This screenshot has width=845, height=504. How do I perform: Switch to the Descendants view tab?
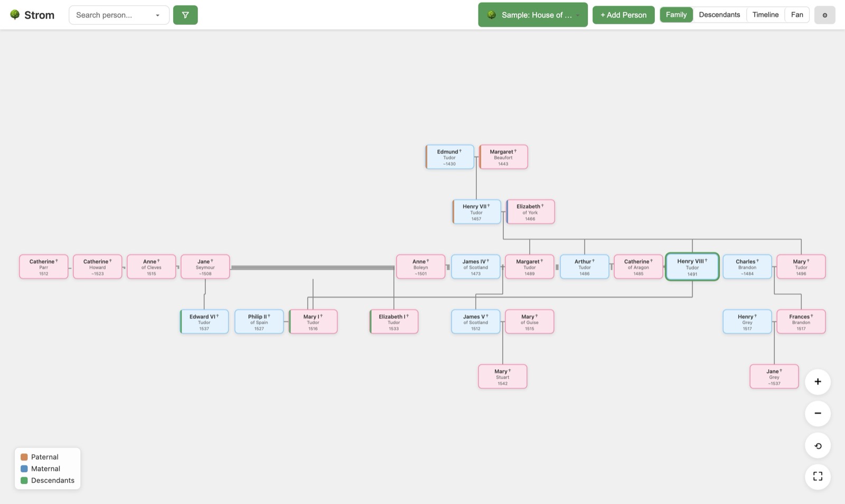[x=719, y=15]
